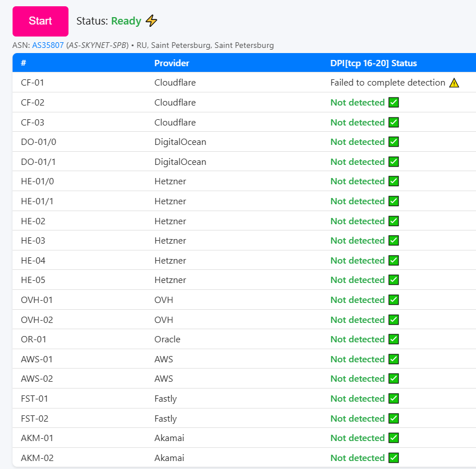Select the AWS-01 identifier cell

(37, 359)
